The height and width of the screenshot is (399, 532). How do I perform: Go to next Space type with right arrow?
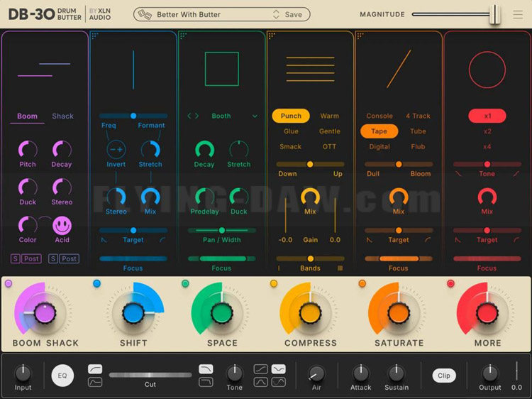(x=196, y=116)
